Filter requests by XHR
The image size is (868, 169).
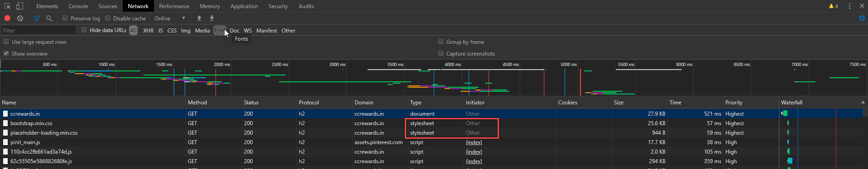click(149, 30)
